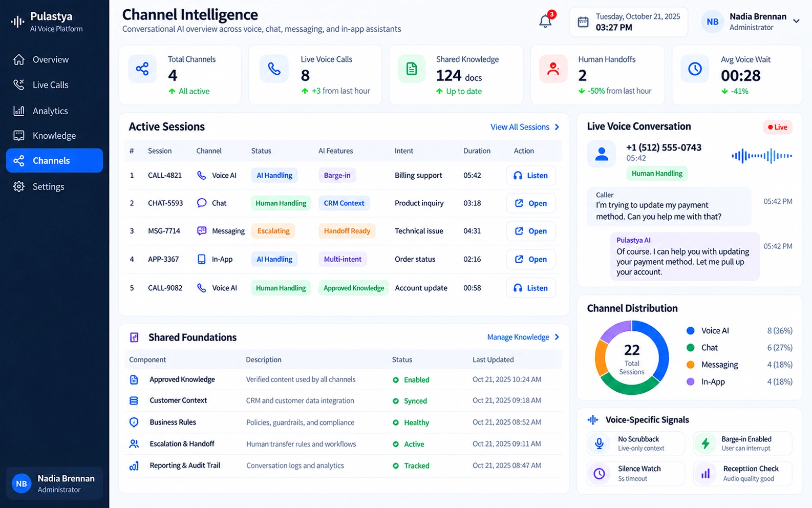Click the Escalating status tag for MSG-7714

(x=273, y=231)
